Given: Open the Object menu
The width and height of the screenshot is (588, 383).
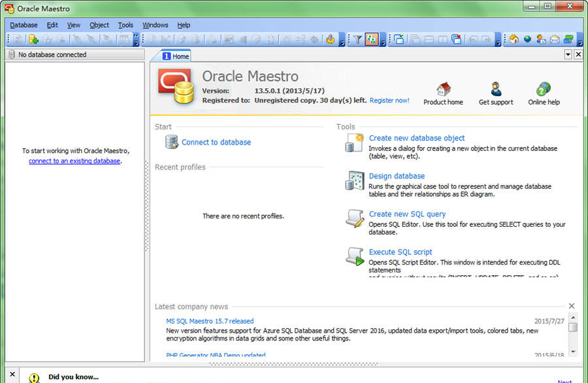Looking at the screenshot, I should (x=99, y=25).
